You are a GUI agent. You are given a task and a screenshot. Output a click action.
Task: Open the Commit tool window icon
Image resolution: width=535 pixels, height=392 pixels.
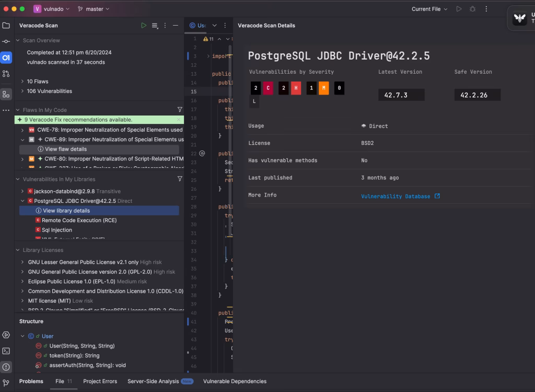click(x=6, y=41)
